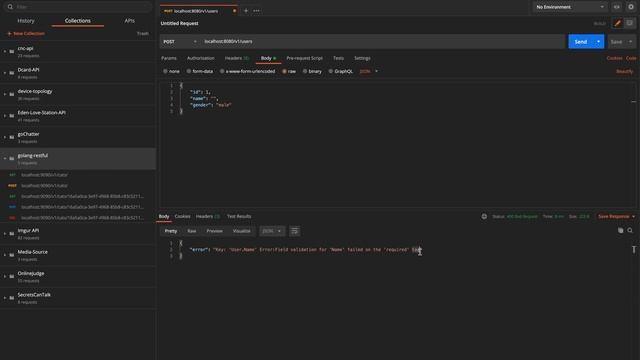Switch to the History sidebar tab
Screen dimensions: 640x360
[x=26, y=20]
